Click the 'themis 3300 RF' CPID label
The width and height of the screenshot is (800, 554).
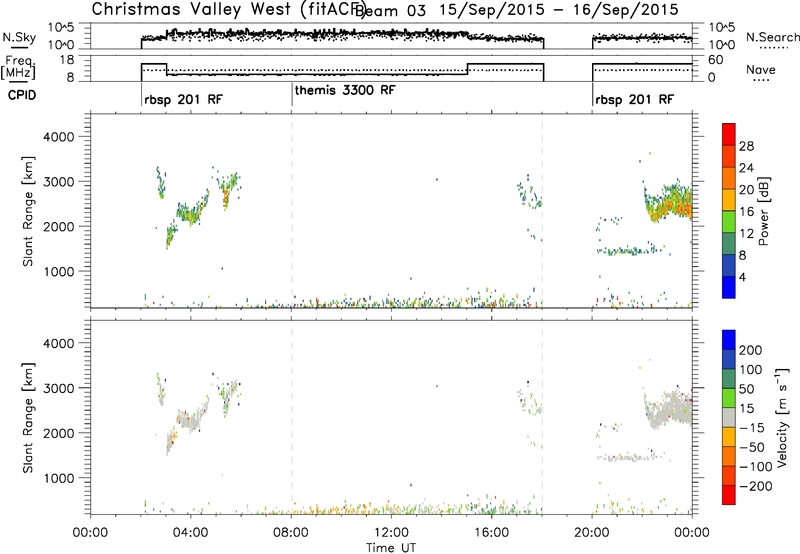(345, 90)
